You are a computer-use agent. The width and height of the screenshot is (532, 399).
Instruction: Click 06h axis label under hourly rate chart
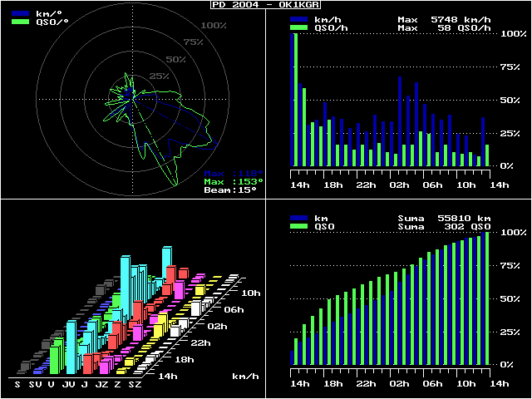click(433, 185)
